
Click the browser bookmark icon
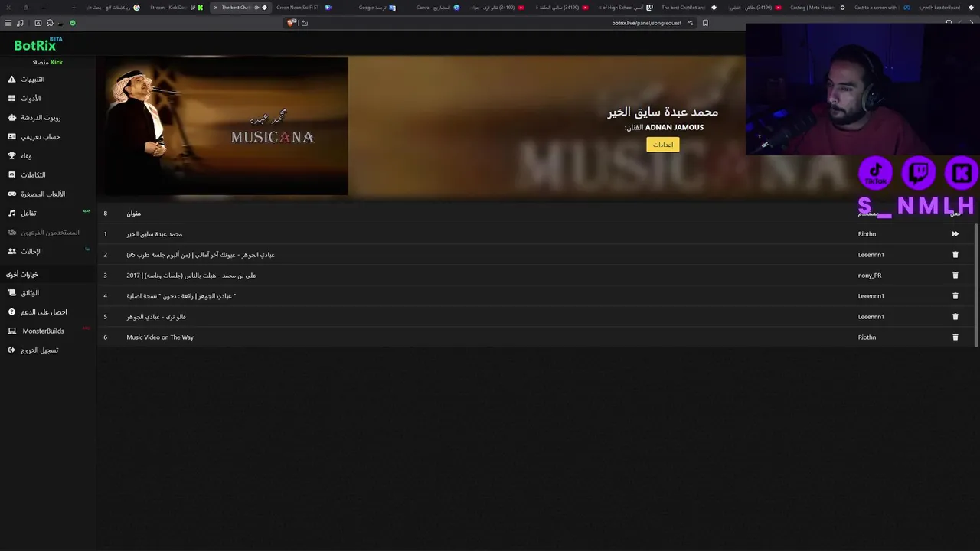pos(705,23)
